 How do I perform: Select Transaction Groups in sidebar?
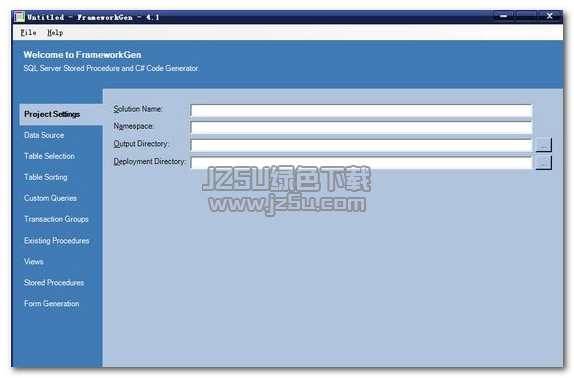pos(56,219)
